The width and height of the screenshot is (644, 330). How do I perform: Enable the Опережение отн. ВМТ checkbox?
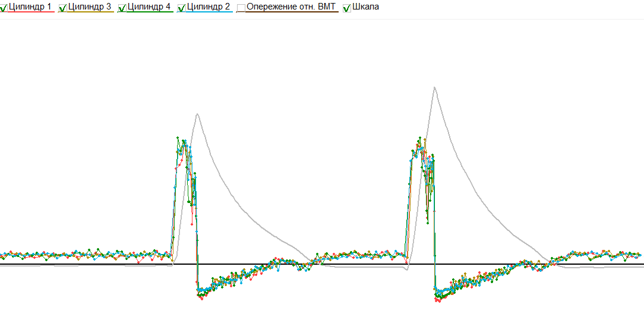click(241, 8)
